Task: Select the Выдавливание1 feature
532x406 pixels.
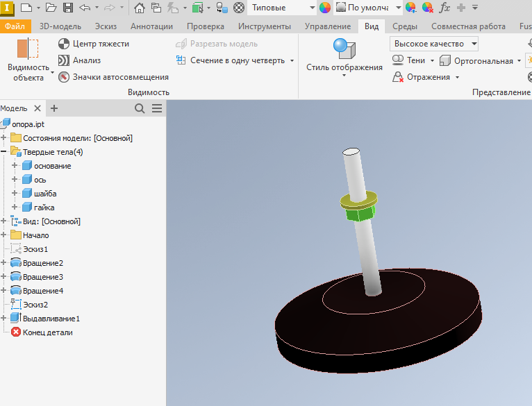Action: (x=51, y=319)
